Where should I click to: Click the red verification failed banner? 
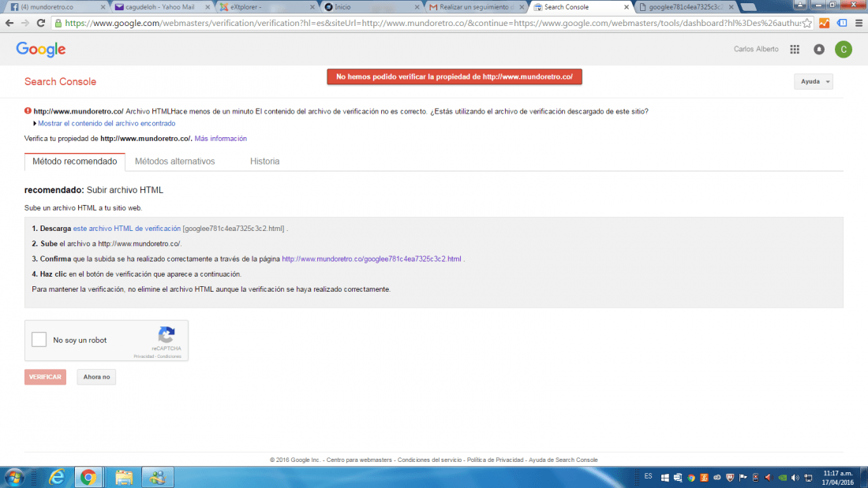(x=455, y=77)
